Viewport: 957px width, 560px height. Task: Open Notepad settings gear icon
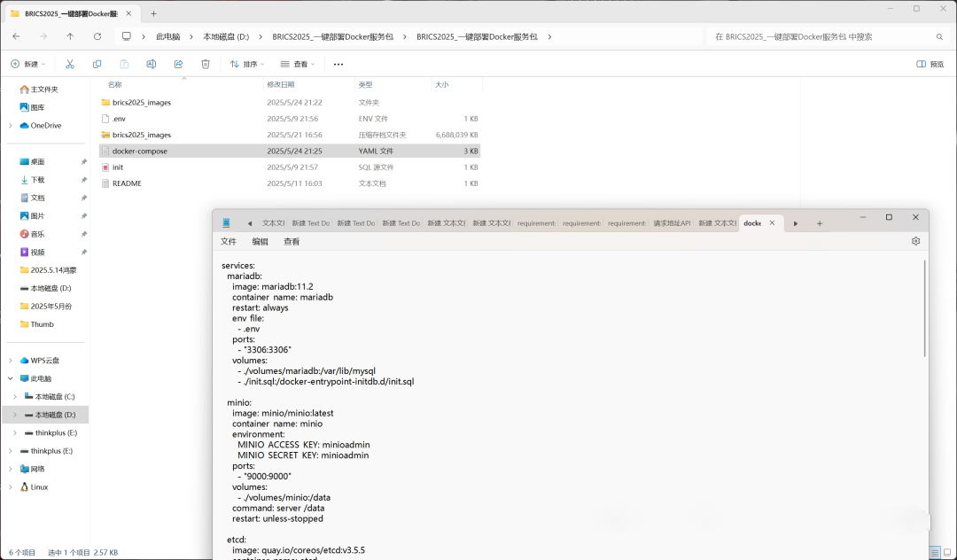click(915, 241)
